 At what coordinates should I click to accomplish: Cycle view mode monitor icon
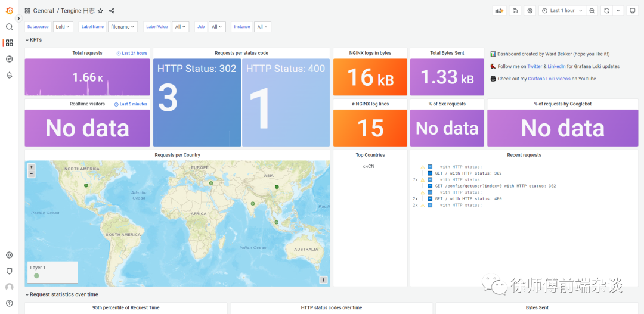coord(633,11)
